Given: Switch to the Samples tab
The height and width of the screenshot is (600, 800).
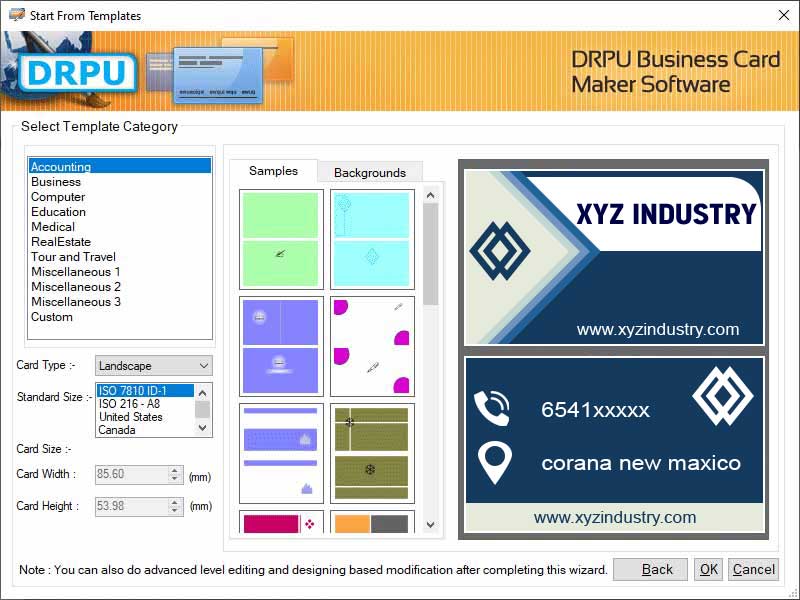Looking at the screenshot, I should (272, 171).
